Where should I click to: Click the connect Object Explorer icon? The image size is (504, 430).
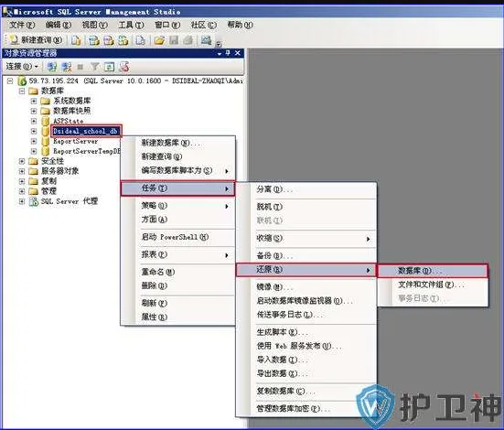click(52, 67)
